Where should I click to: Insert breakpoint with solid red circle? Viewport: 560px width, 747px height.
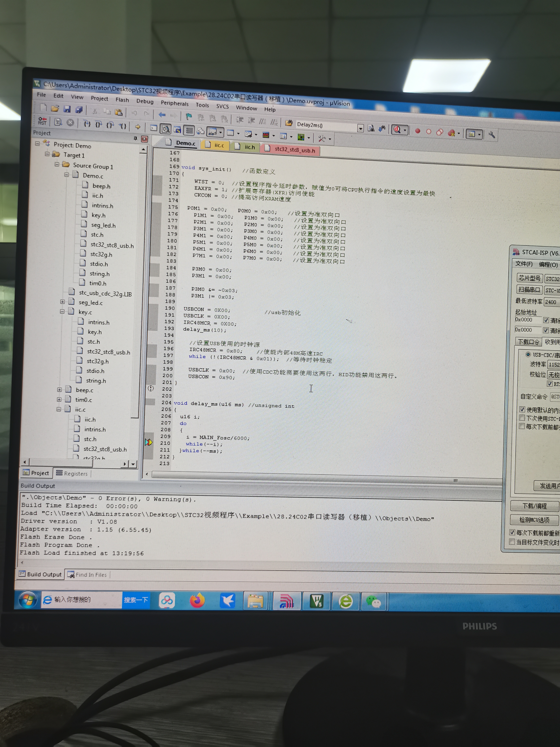pos(418,131)
